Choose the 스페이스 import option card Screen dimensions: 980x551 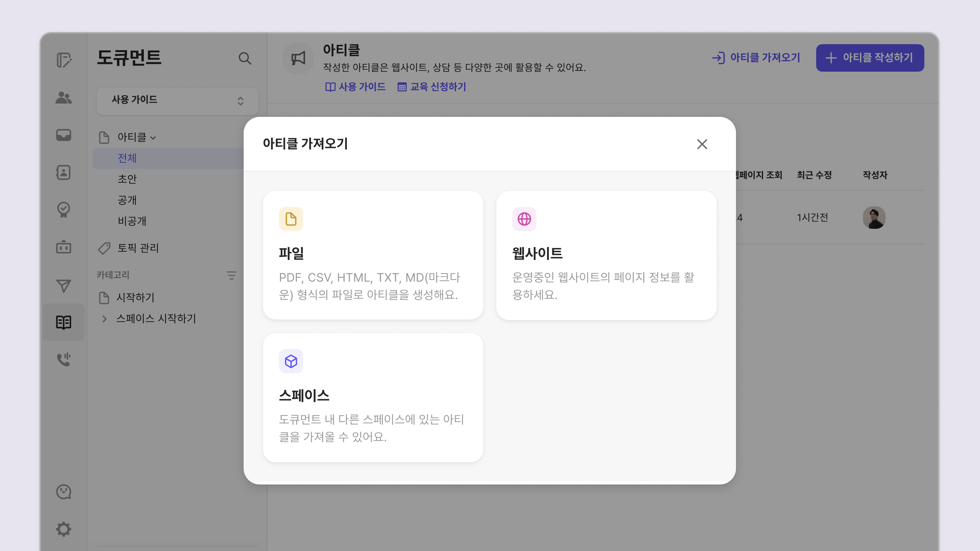point(373,397)
